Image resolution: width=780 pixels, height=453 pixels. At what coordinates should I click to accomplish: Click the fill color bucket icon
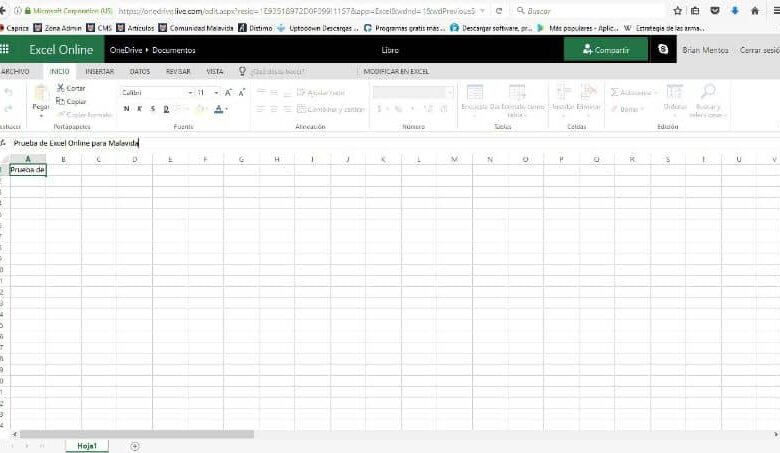pyautogui.click(x=199, y=108)
